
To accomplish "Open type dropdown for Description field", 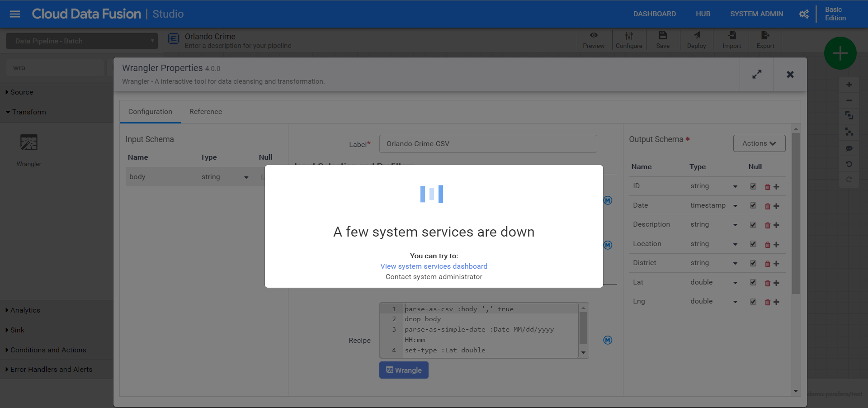I will pyautogui.click(x=735, y=225).
